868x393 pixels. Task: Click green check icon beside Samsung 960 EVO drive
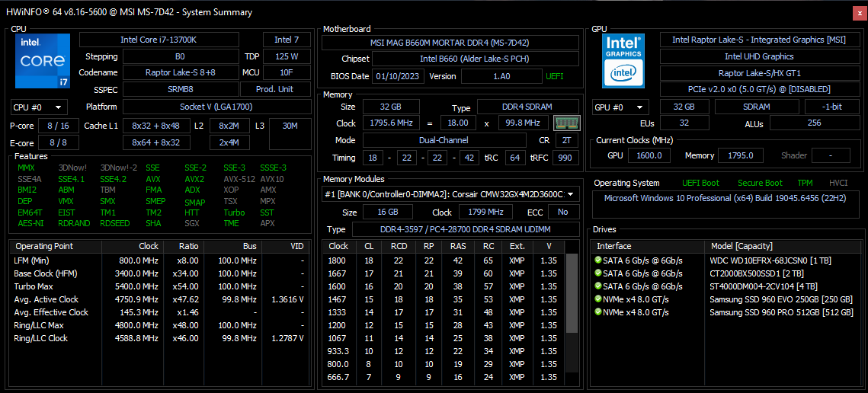pyautogui.click(x=598, y=299)
